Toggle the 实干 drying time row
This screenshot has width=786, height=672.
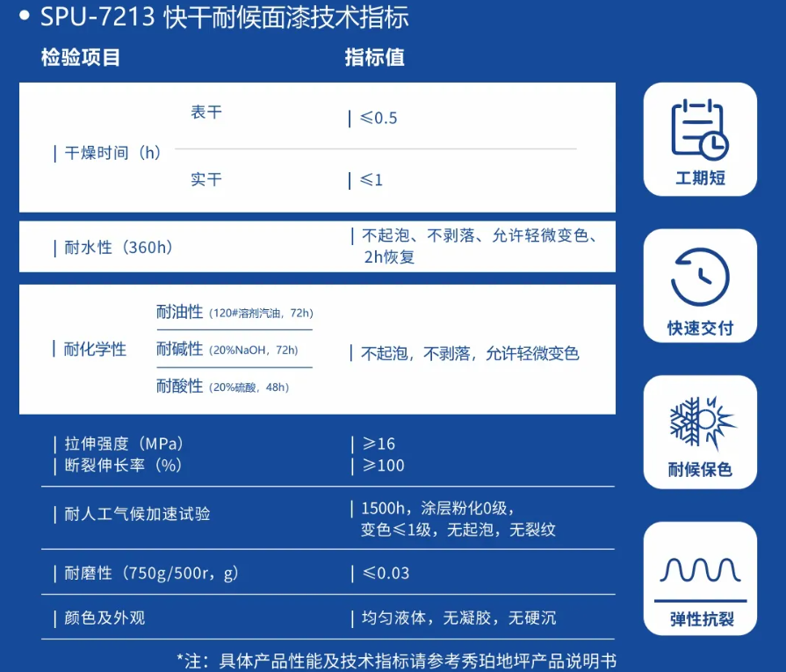206,180
